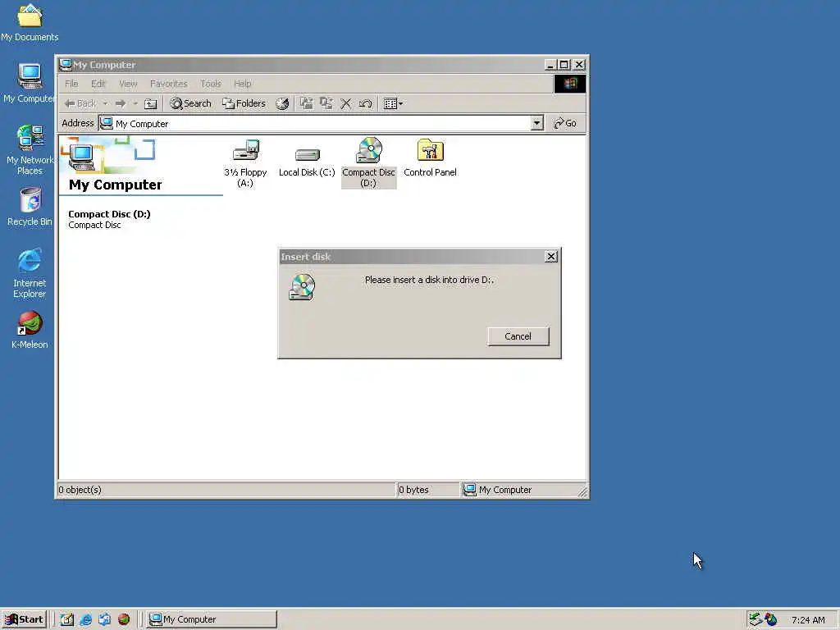Open the Help menu

click(x=242, y=84)
